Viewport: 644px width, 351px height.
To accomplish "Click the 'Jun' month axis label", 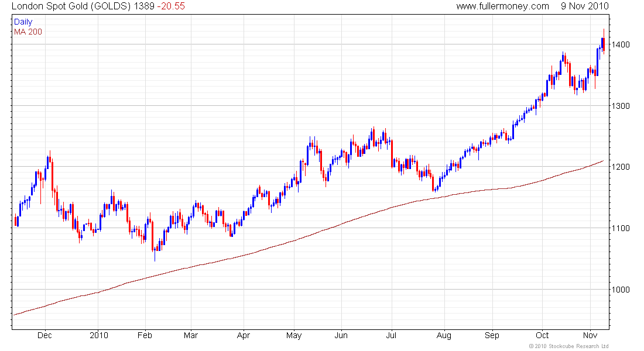I will tap(341, 335).
